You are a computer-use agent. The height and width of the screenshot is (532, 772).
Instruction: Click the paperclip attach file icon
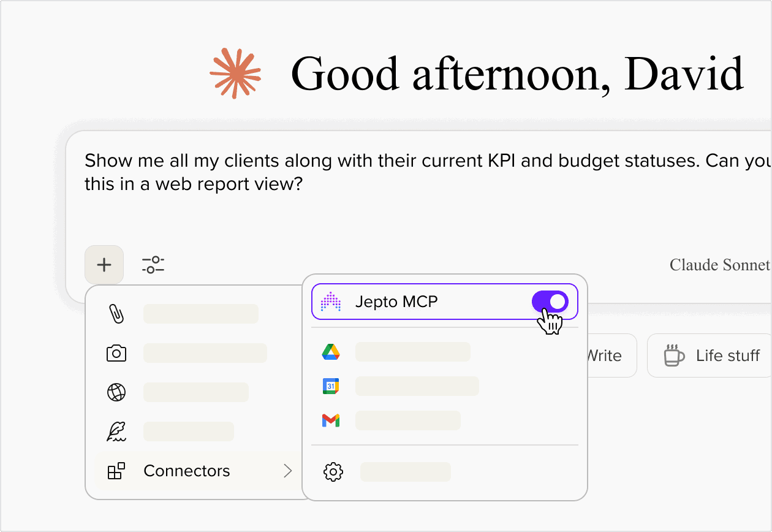point(116,313)
